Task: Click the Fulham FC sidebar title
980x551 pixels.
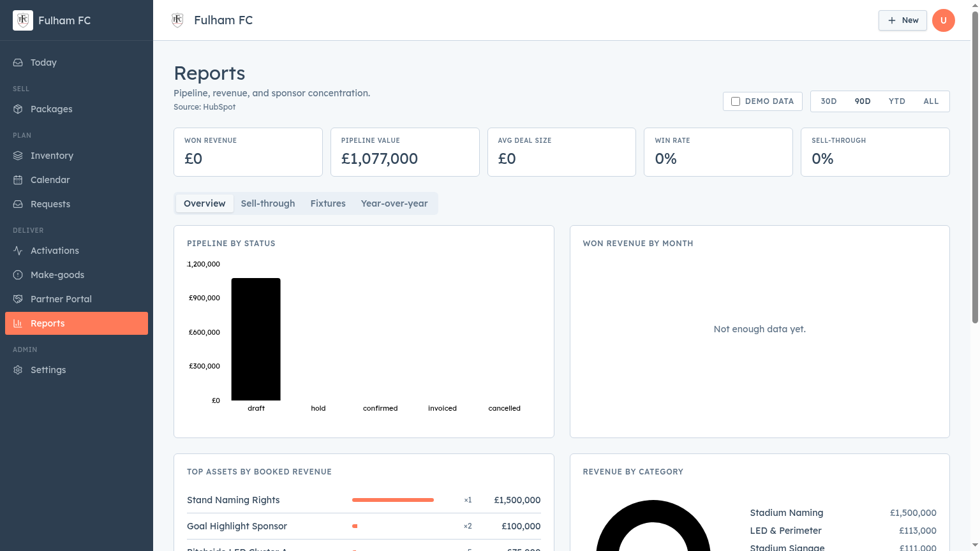Action: 64,20
